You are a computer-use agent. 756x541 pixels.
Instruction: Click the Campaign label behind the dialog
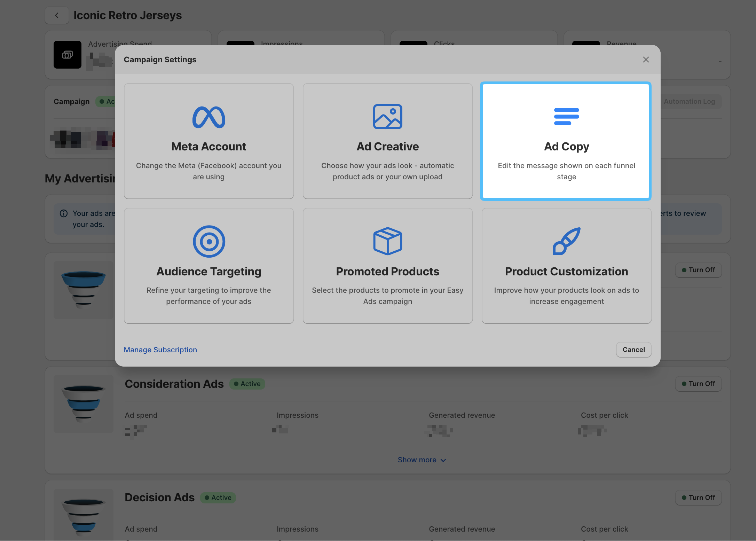pos(71,101)
